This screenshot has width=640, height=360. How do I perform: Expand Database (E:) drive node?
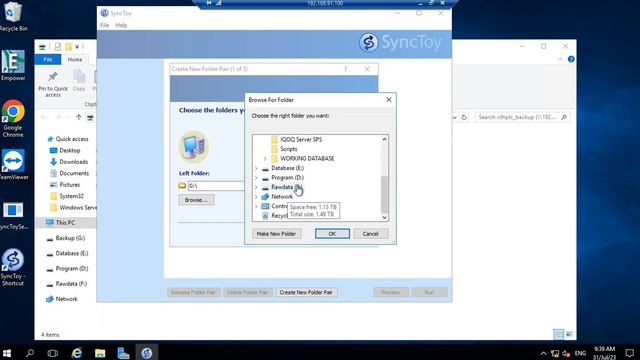click(256, 168)
